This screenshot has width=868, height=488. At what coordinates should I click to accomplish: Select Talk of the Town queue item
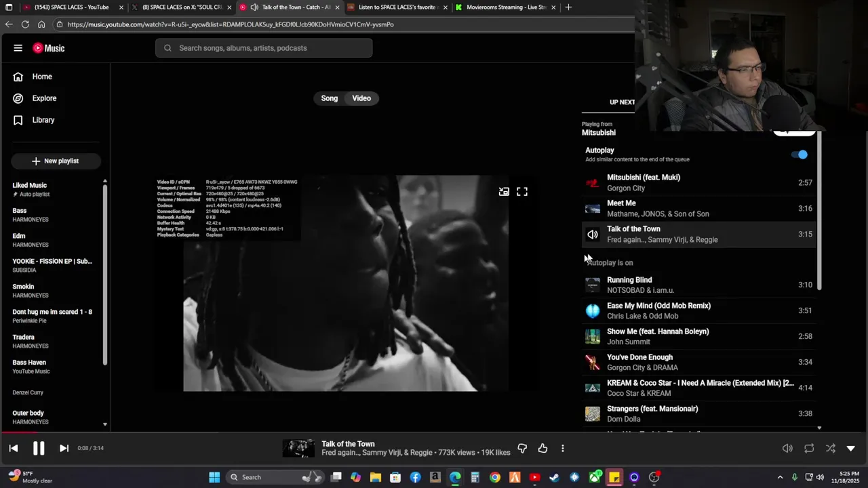coord(698,235)
